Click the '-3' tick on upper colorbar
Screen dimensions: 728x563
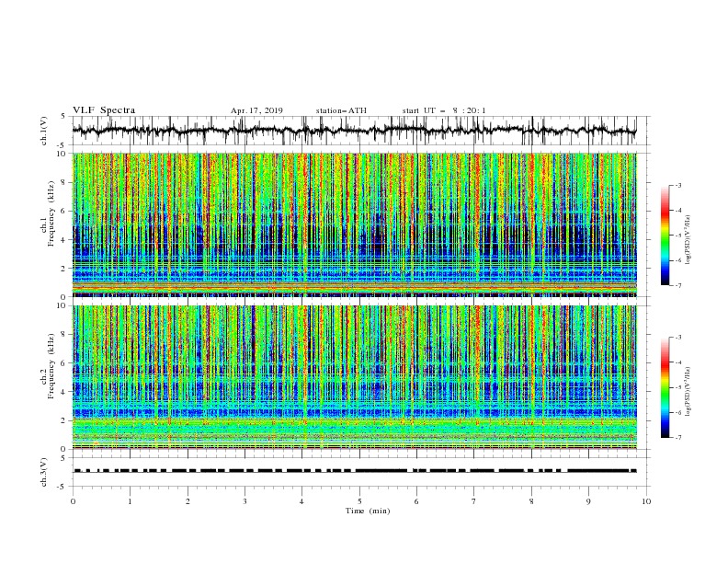point(678,185)
